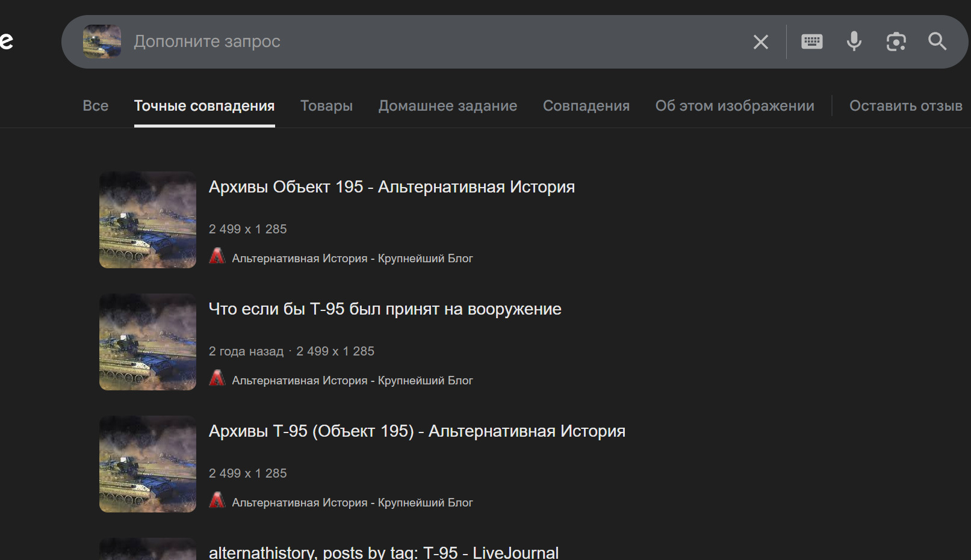
Task: Open the 'Домашнее задание' tab
Action: [x=448, y=106]
